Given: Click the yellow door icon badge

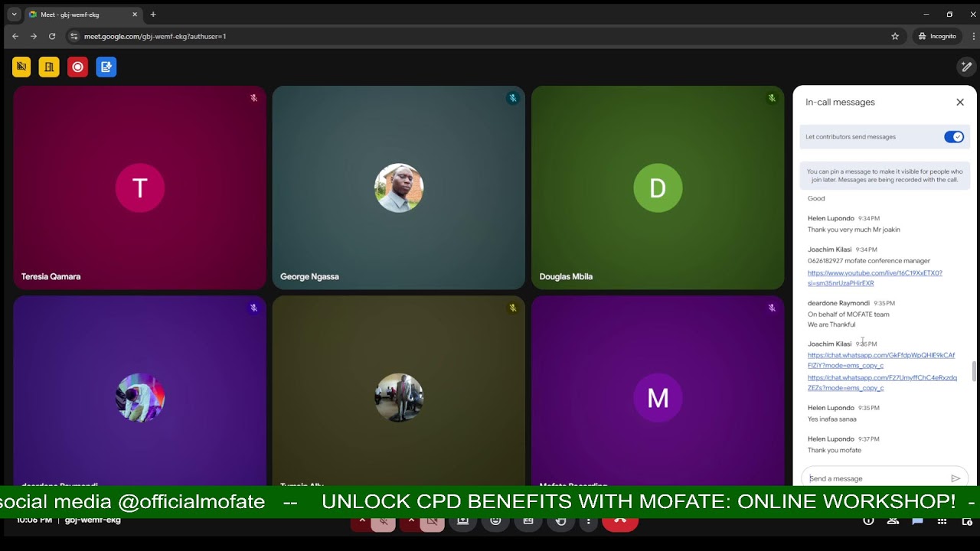Looking at the screenshot, I should point(49,67).
